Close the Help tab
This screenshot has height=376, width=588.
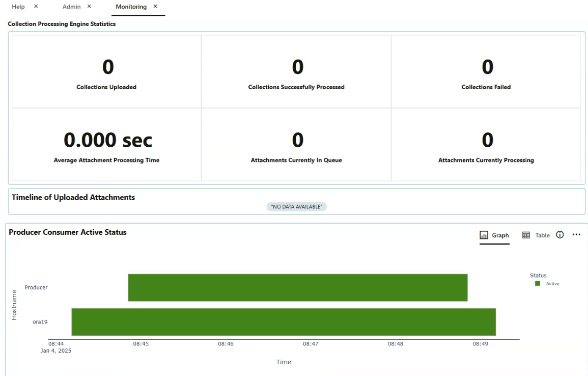point(36,7)
